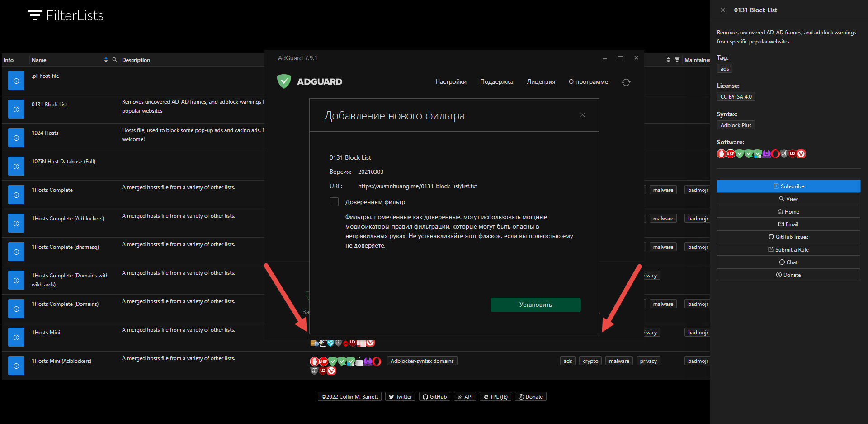Click badmojr maintainer in 1Hosts Mini row
Screen dimensions: 868x424
click(x=697, y=333)
